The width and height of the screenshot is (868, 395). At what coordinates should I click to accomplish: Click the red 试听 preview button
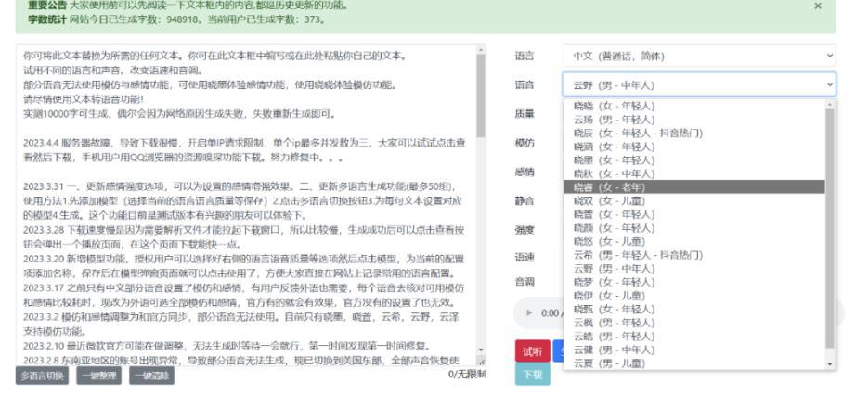533,351
